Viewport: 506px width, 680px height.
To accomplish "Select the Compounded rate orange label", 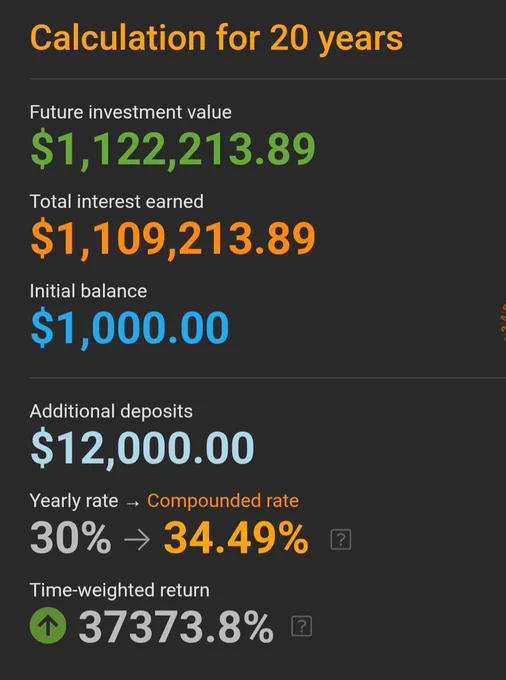I will coord(223,501).
